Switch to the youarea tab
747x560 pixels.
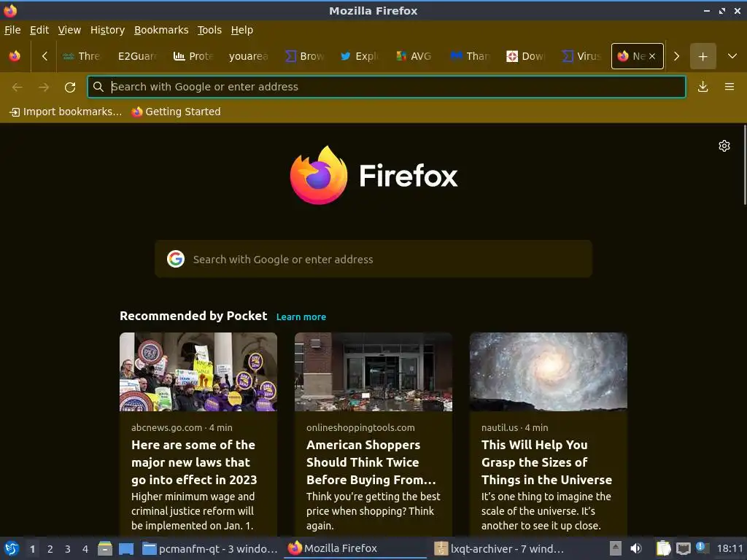click(x=248, y=56)
